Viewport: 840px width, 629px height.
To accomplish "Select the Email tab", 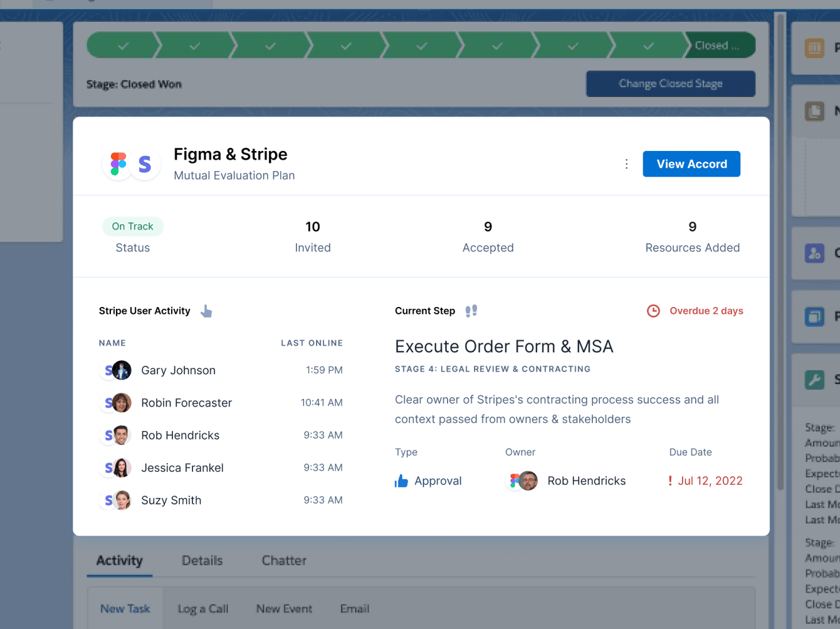I will [355, 608].
